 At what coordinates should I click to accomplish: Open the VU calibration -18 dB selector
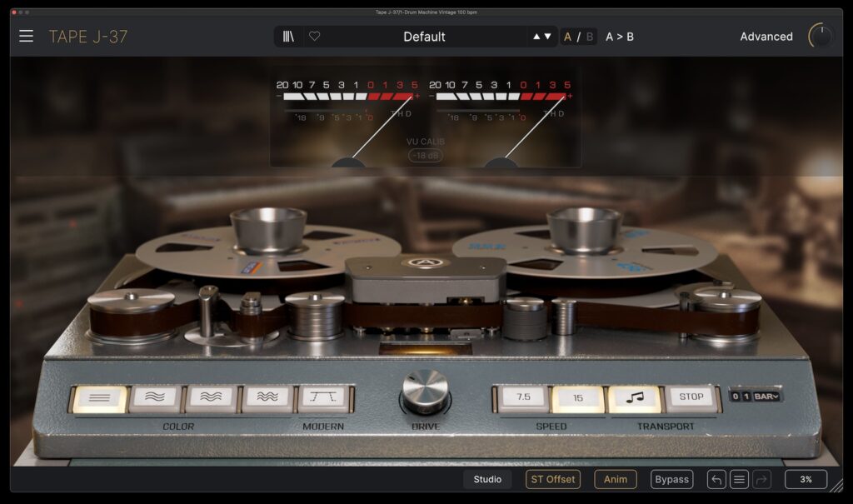coord(426,156)
